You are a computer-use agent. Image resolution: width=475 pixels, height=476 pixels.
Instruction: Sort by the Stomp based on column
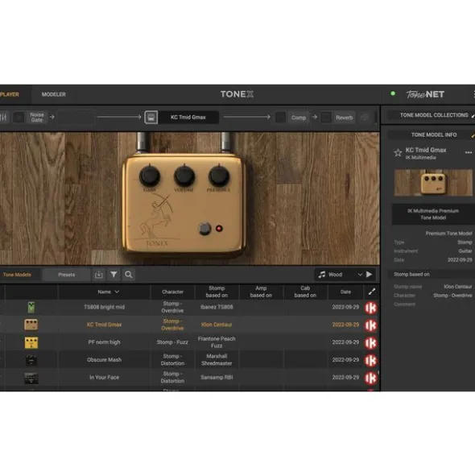coord(217,292)
